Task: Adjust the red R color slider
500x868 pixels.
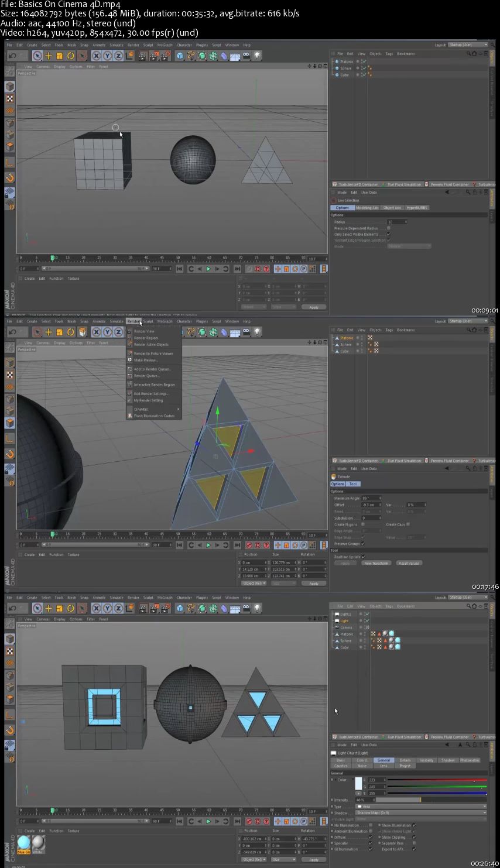Action: (x=437, y=780)
